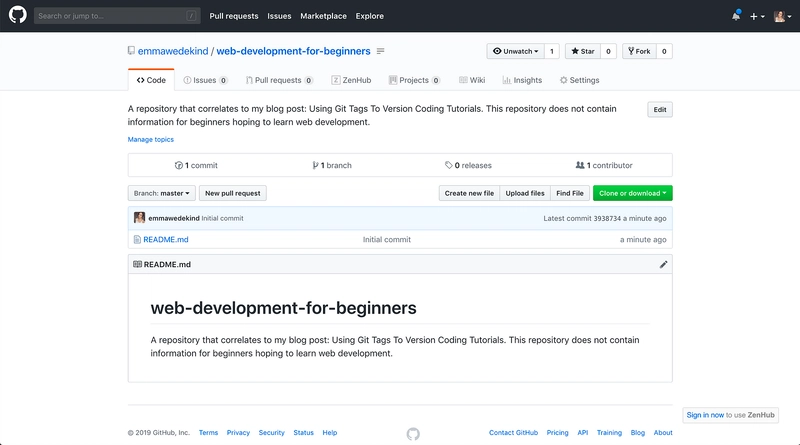Open the notifications bell icon
This screenshot has height=445, width=800.
coord(736,16)
